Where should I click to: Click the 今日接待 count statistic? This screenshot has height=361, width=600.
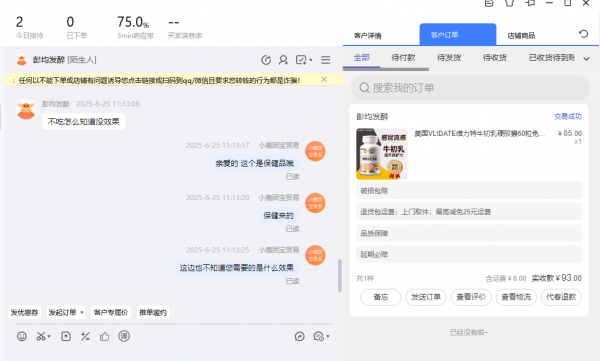click(29, 27)
